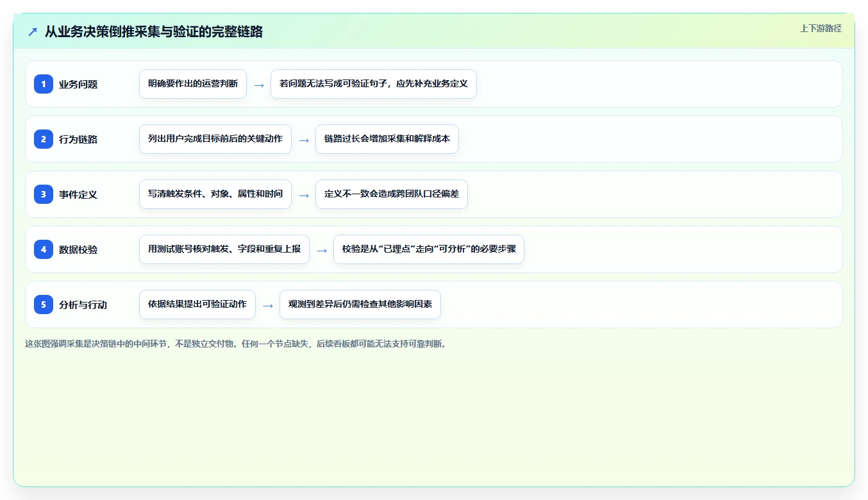Screen dimensions: 868x500
Task: Click the 观测到差异后仍需检查其他影响因素 chip
Action: coord(360,304)
